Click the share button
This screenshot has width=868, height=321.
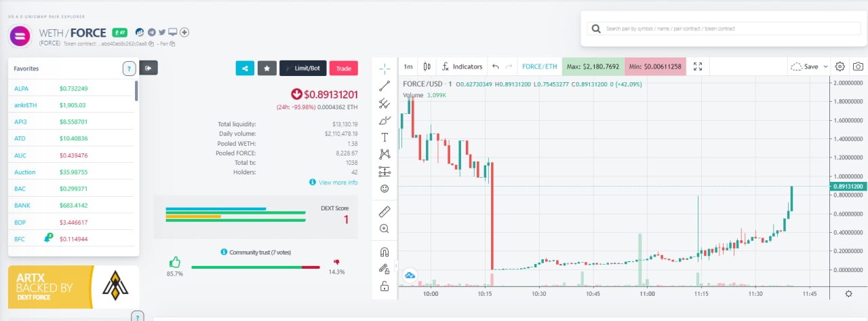[245, 68]
